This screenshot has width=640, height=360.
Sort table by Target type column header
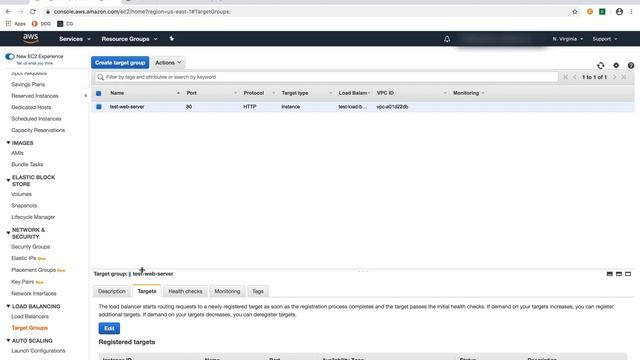coord(295,93)
